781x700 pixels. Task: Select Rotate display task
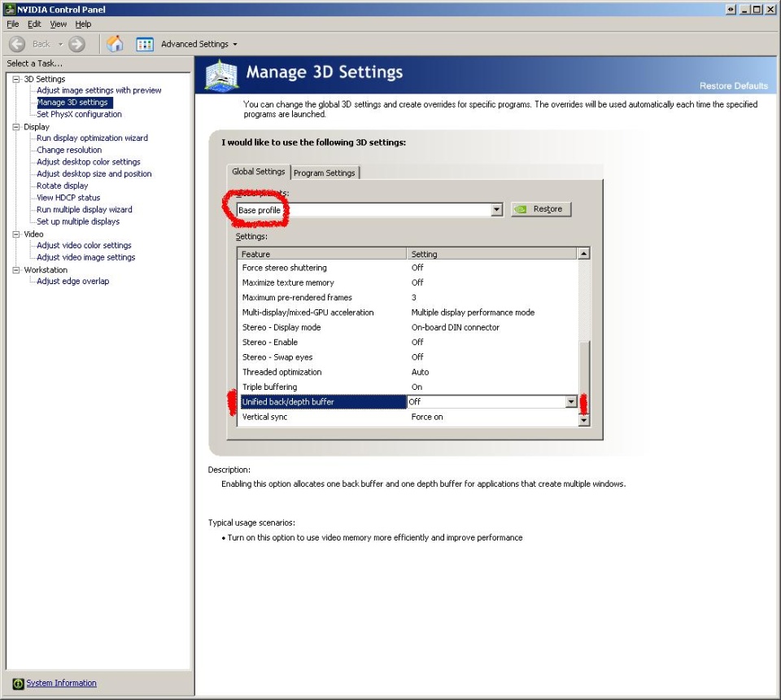pos(63,186)
